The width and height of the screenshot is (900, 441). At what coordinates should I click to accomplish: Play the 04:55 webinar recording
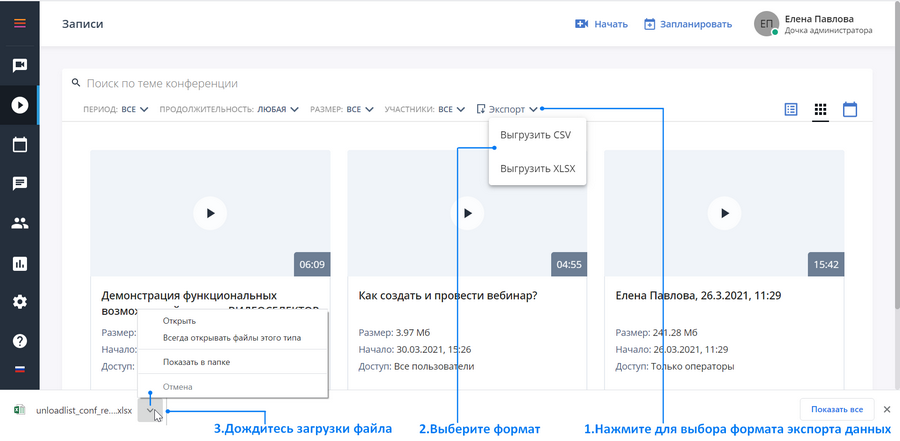[467, 214]
